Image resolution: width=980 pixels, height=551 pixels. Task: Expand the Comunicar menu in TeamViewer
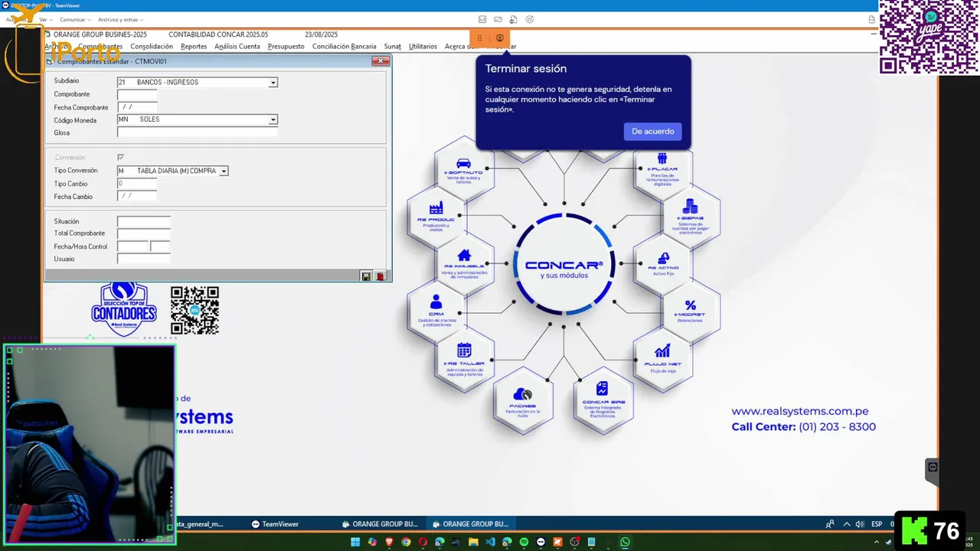[75, 19]
